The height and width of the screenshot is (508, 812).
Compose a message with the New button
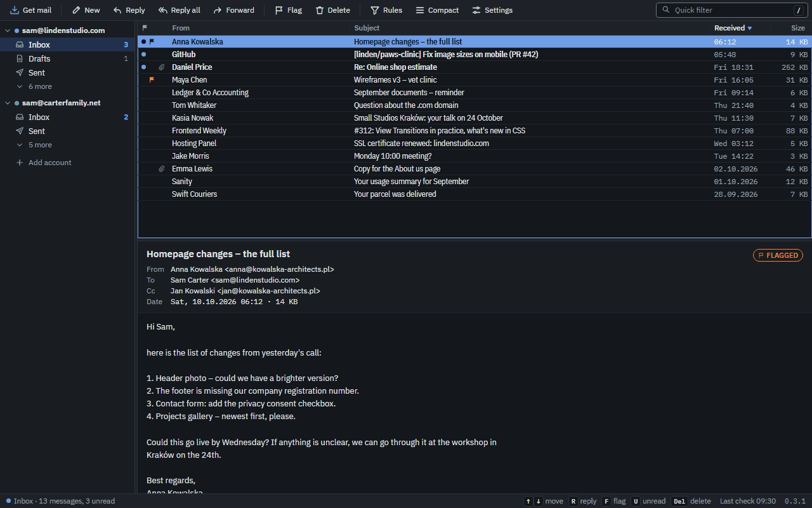pyautogui.click(x=86, y=10)
